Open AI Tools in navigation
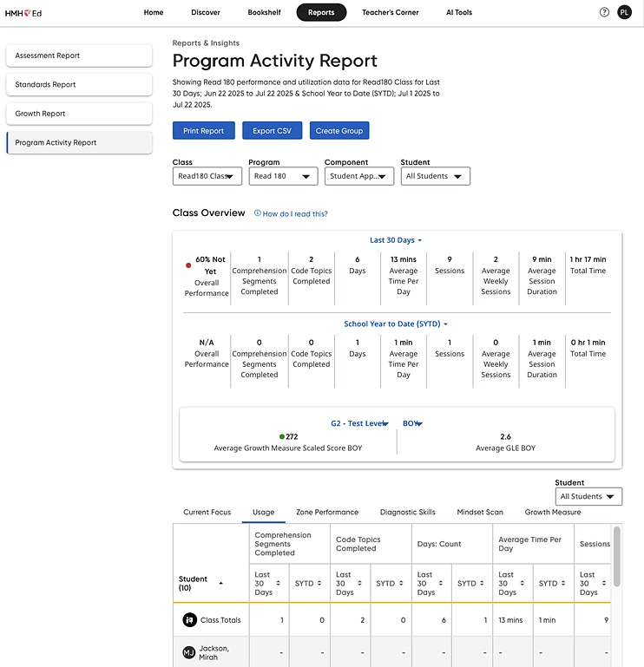644x667 pixels. [x=459, y=12]
